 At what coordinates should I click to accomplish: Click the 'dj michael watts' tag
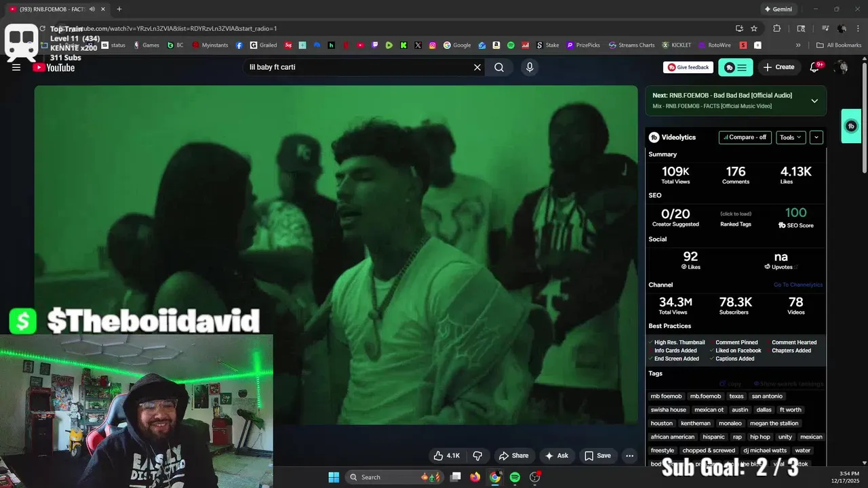[x=765, y=450]
